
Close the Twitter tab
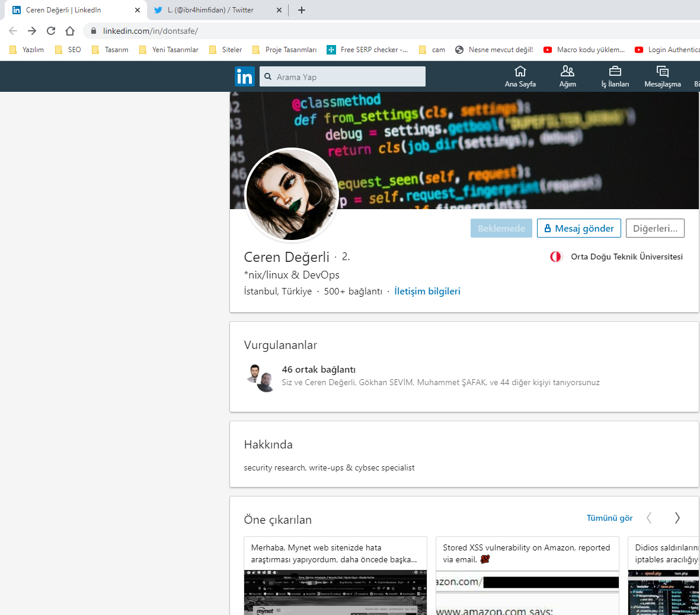[x=279, y=10]
